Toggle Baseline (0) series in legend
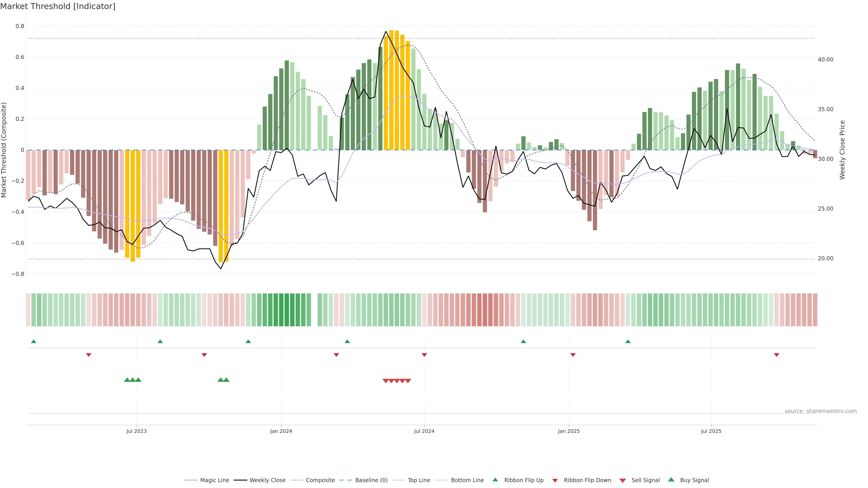The width and height of the screenshot is (868, 488). click(x=371, y=480)
